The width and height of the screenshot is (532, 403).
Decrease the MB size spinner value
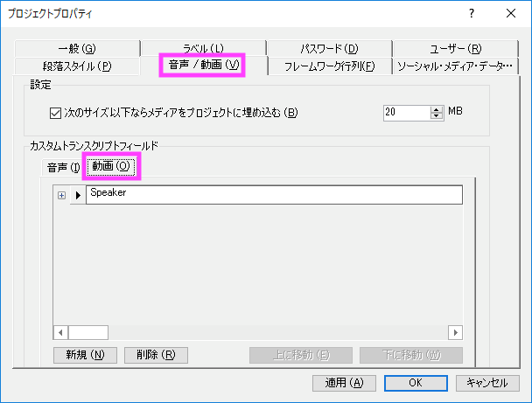point(437,116)
